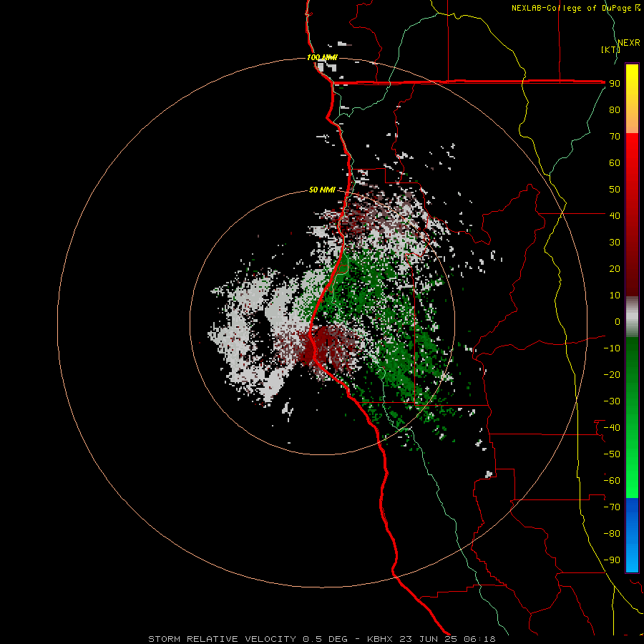Click the positive 70 scale value
This screenshot has width=644, height=644.
615,137
